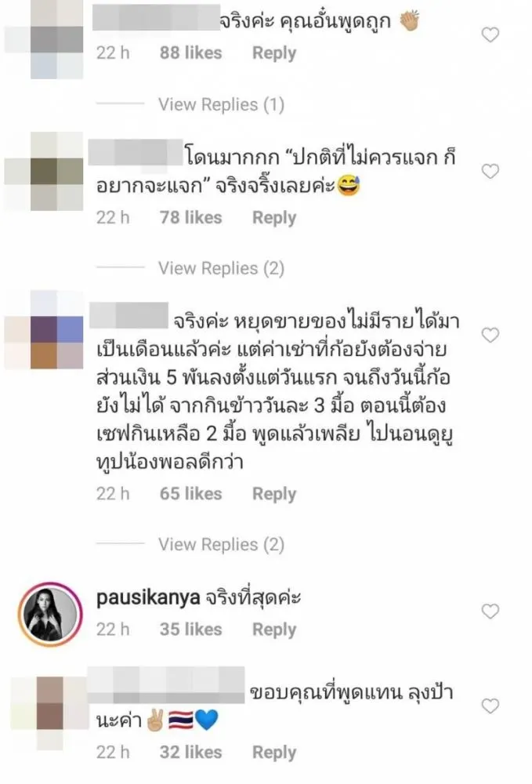View the 32 likes list
The height and width of the screenshot is (784, 532).
tap(191, 752)
